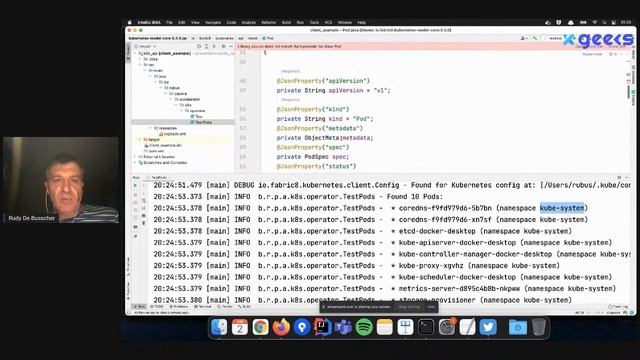Viewport: 640px width, 360px height.
Task: Open the Window menu
Action: tap(345, 22)
